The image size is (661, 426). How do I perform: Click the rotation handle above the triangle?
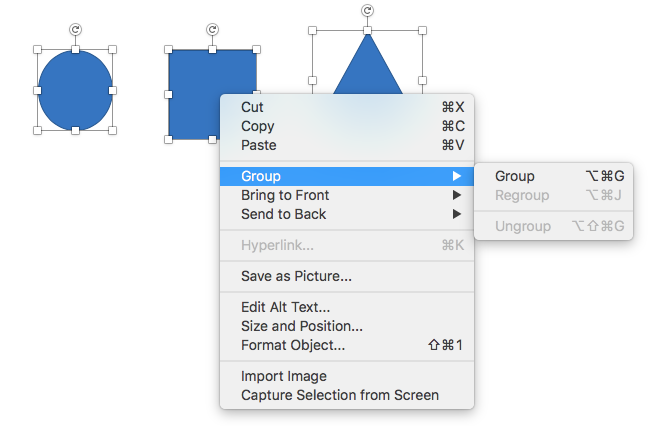(367, 11)
